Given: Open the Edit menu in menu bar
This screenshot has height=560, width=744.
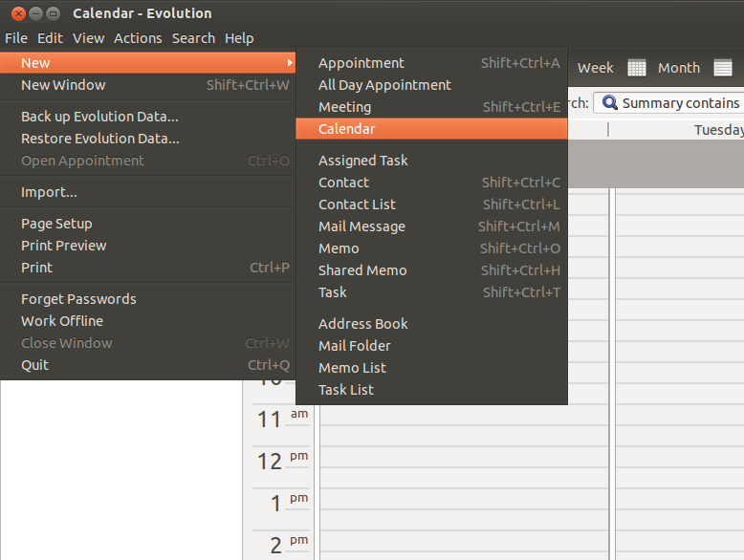Looking at the screenshot, I should click(50, 38).
